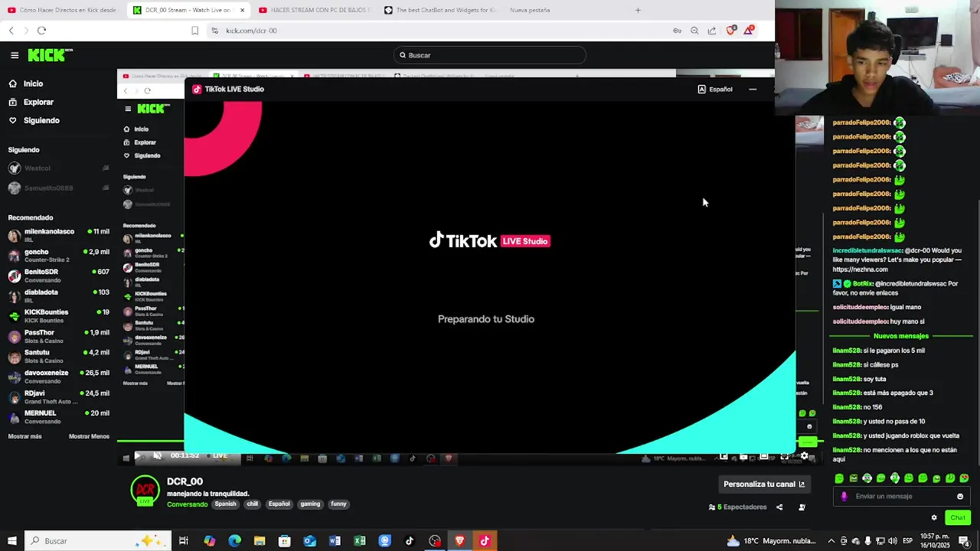980x551 pixels.
Task: Open milenkanolasco recommended channel
Action: pyautogui.click(x=57, y=235)
